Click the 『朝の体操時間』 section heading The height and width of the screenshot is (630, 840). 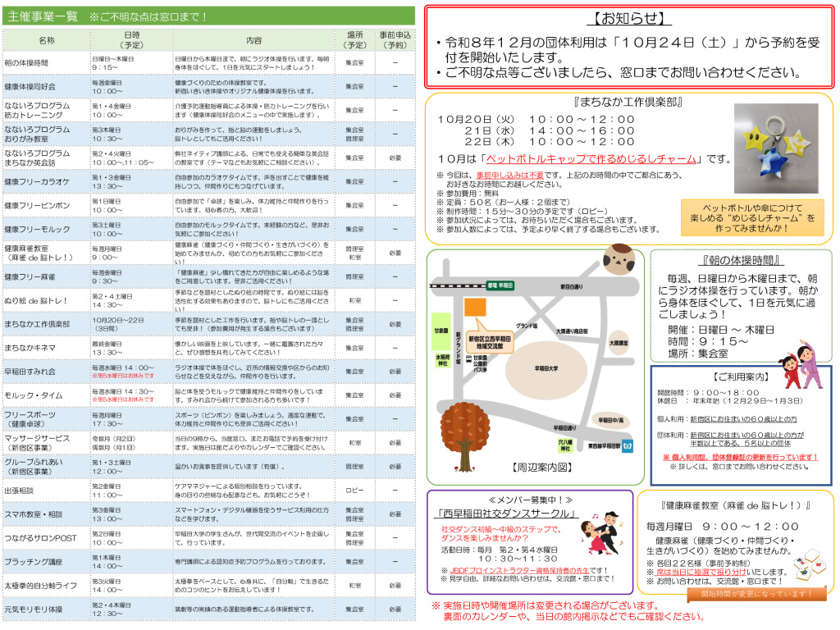tap(741, 260)
